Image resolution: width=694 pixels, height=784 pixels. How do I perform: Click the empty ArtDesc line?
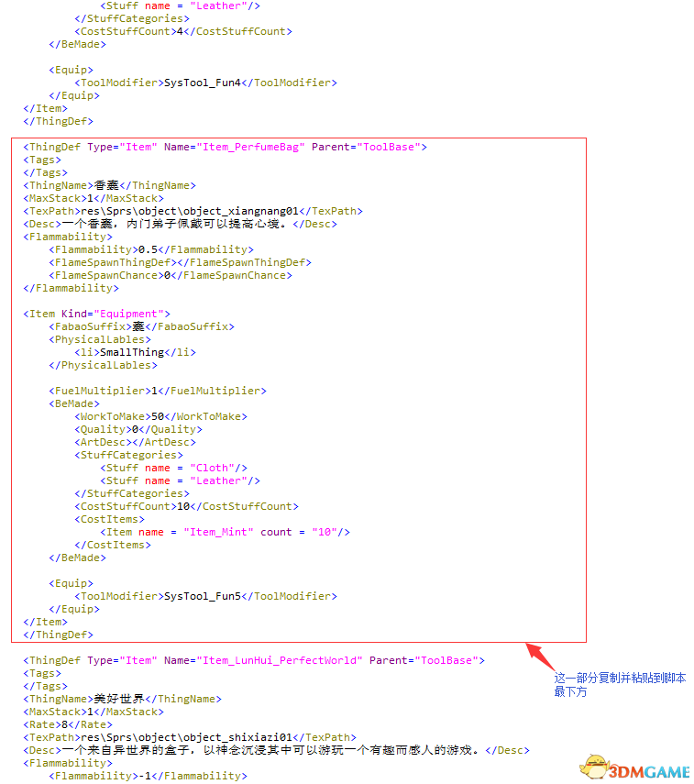(x=135, y=443)
